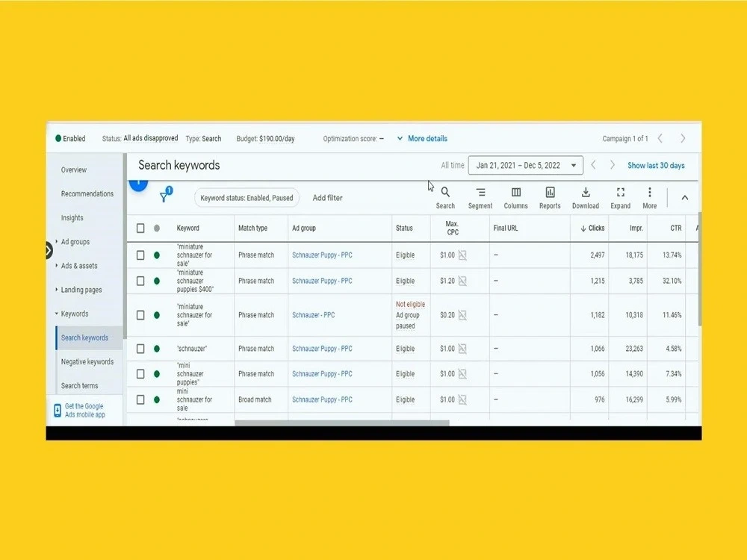The image size is (747, 560).
Task: Click green status dot for 'schnauzer' keyword
Action: pyautogui.click(x=157, y=349)
